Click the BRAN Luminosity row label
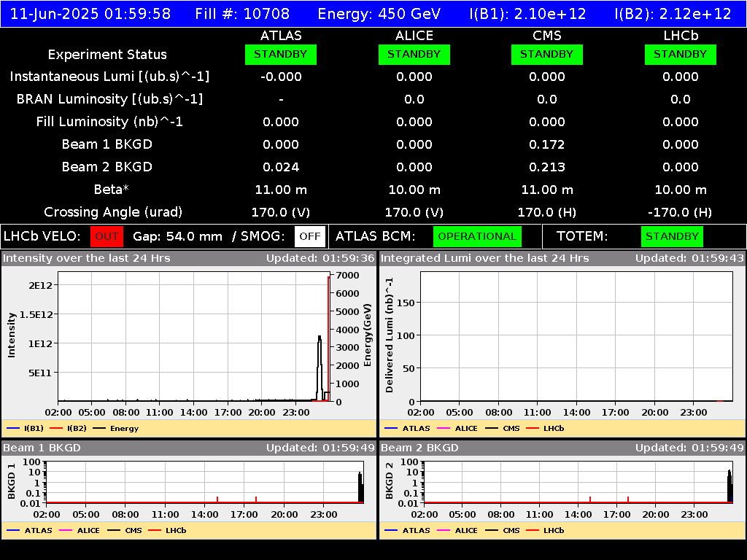 pos(109,99)
